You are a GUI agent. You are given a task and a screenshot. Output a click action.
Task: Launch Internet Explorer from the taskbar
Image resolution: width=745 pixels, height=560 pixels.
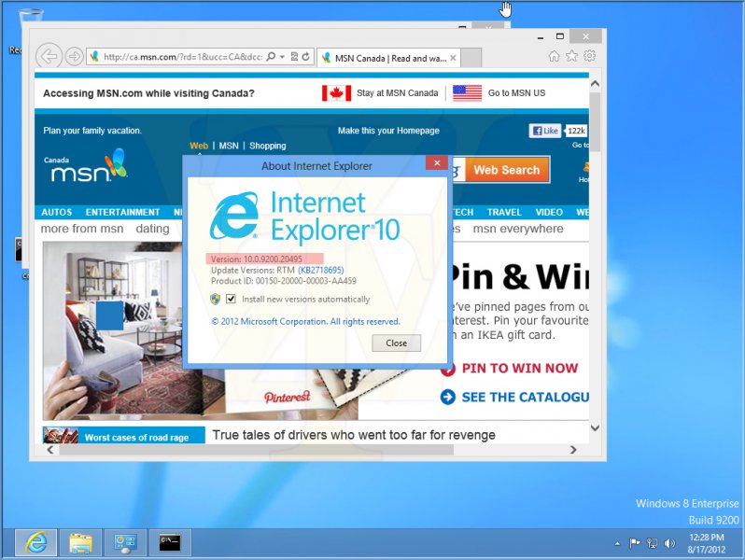click(x=36, y=542)
